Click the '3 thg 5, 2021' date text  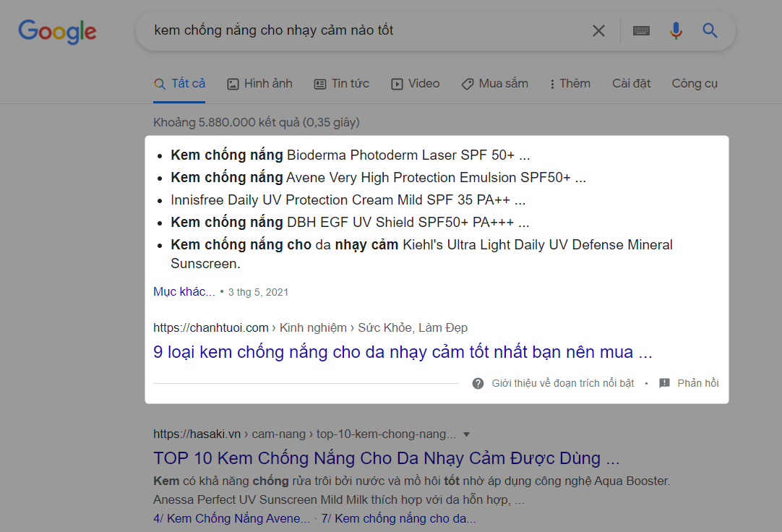point(258,292)
